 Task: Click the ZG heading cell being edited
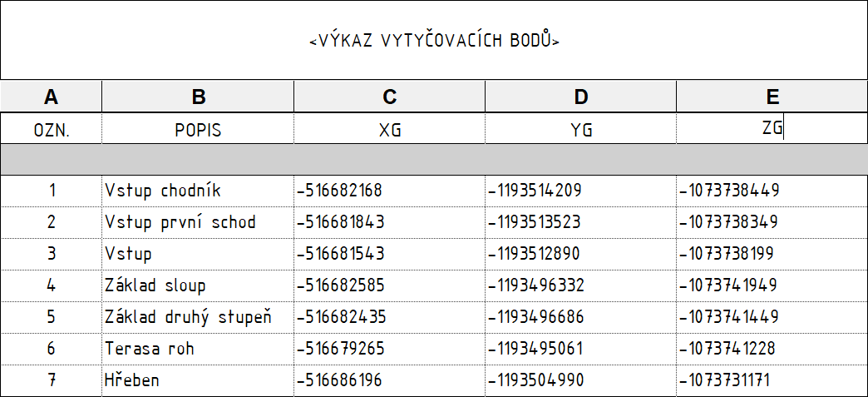click(772, 129)
